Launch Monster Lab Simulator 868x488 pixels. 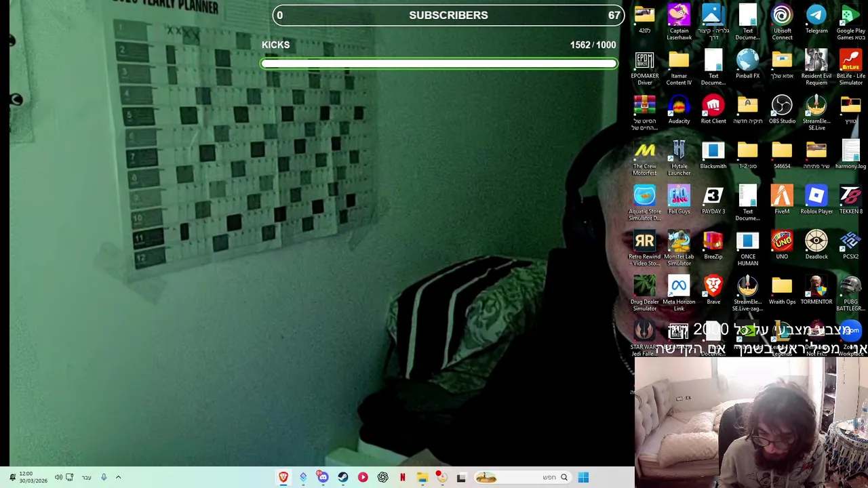[679, 248]
